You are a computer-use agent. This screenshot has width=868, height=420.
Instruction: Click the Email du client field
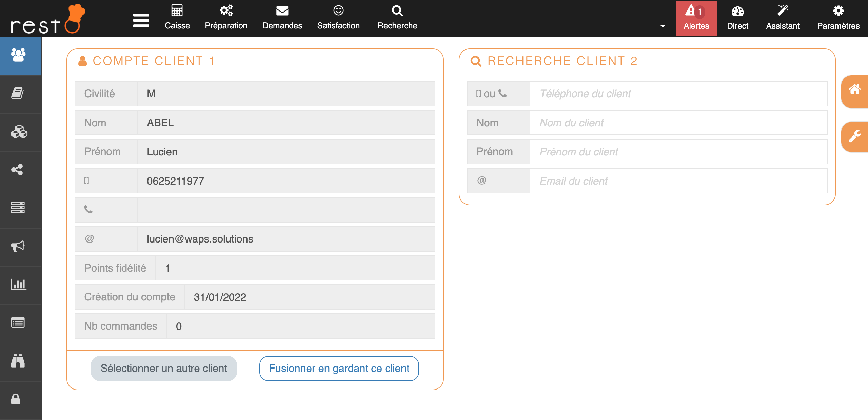678,181
